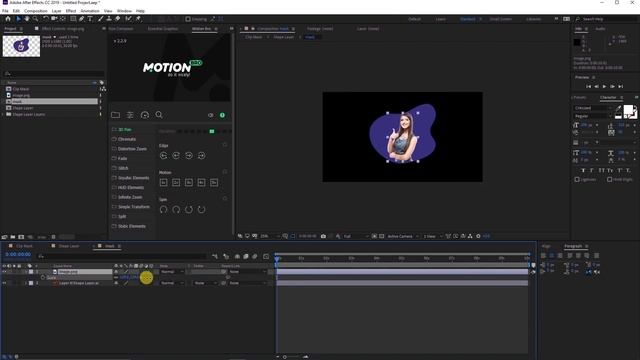
Task: Select the Camera tool
Action: coord(54,19)
